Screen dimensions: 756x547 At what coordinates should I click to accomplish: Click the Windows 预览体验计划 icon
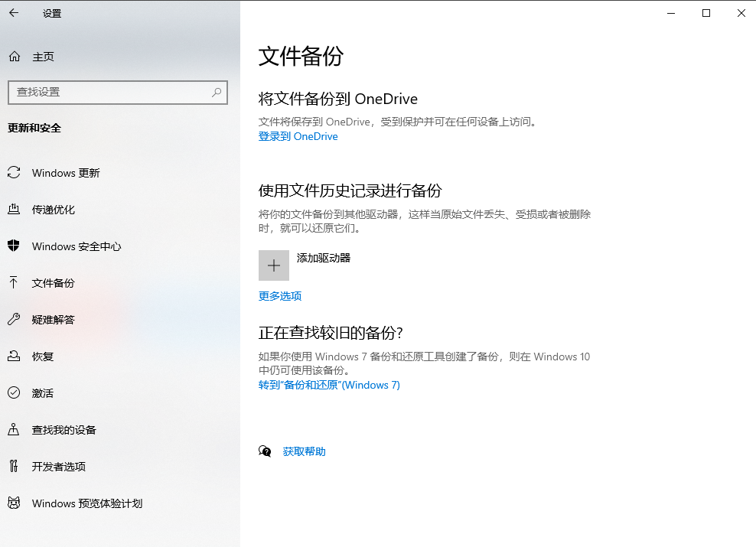(14, 503)
